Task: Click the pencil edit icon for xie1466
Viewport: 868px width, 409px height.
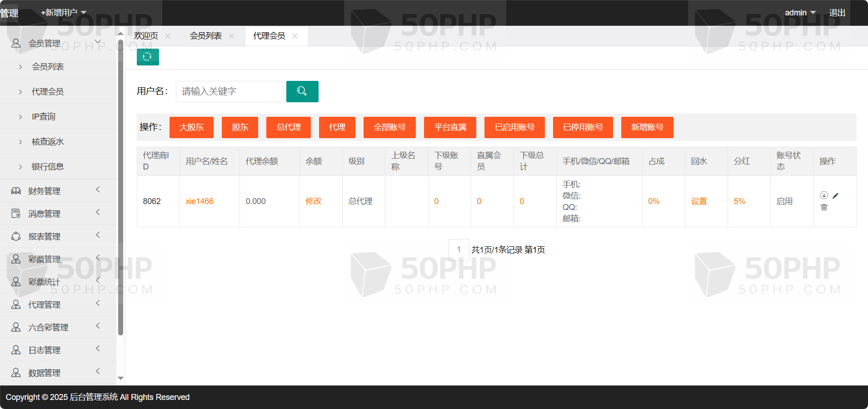Action: click(x=835, y=196)
